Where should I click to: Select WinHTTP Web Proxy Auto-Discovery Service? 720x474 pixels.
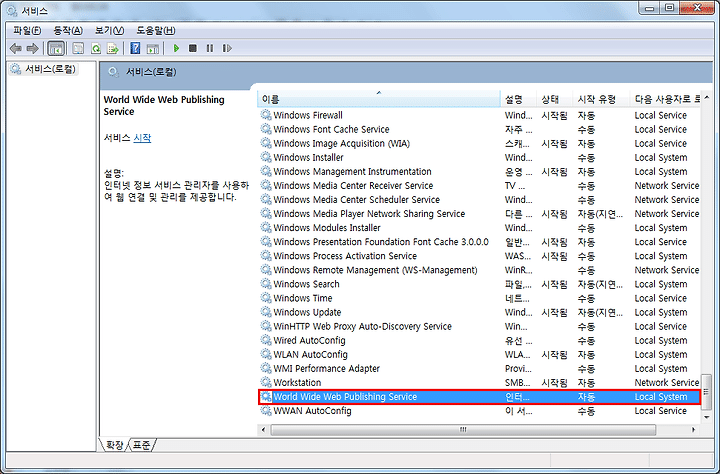363,326
